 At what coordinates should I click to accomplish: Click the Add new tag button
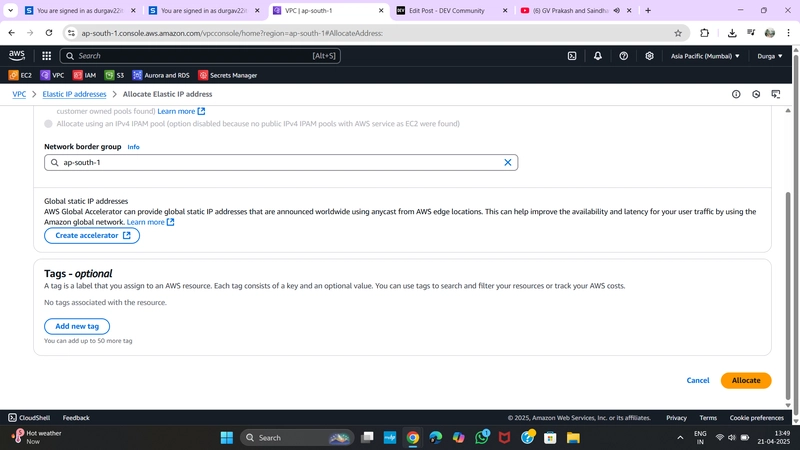tap(77, 326)
